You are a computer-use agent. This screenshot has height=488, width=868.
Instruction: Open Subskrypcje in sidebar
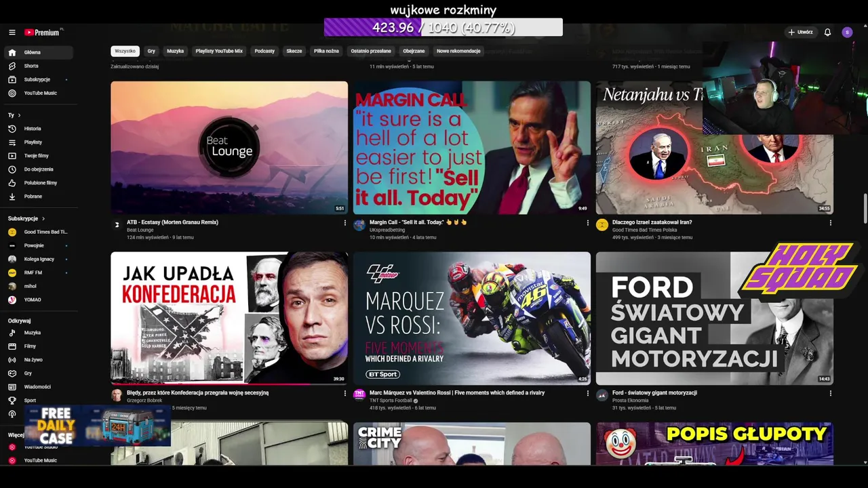[38, 79]
